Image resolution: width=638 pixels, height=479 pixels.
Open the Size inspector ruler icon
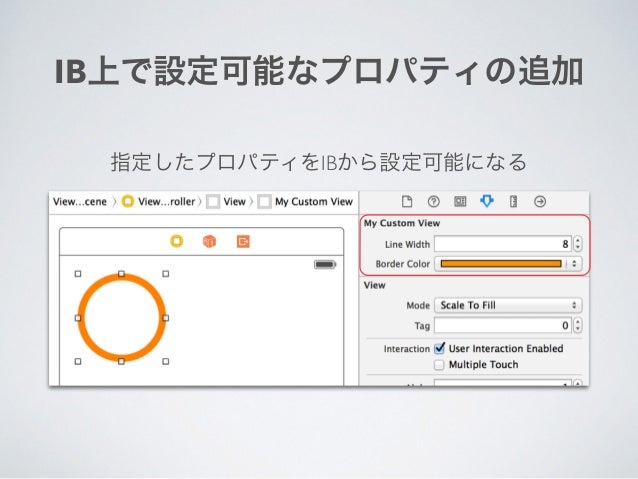[x=513, y=201]
